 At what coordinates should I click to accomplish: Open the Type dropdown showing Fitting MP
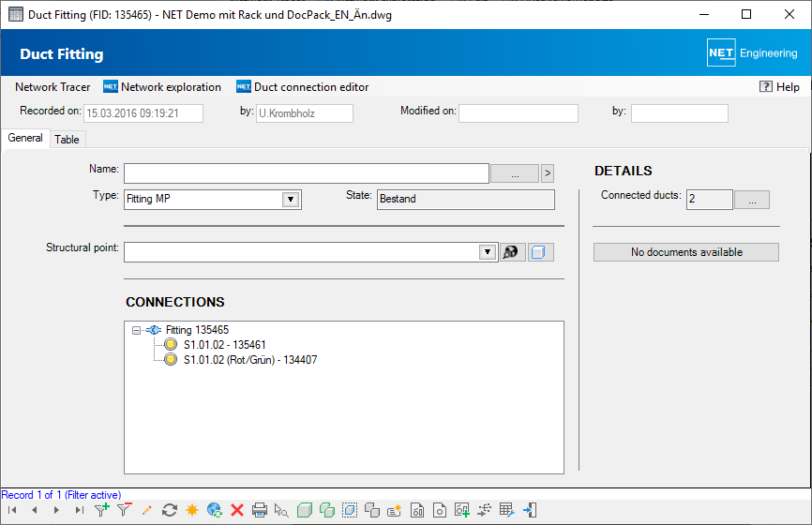291,199
